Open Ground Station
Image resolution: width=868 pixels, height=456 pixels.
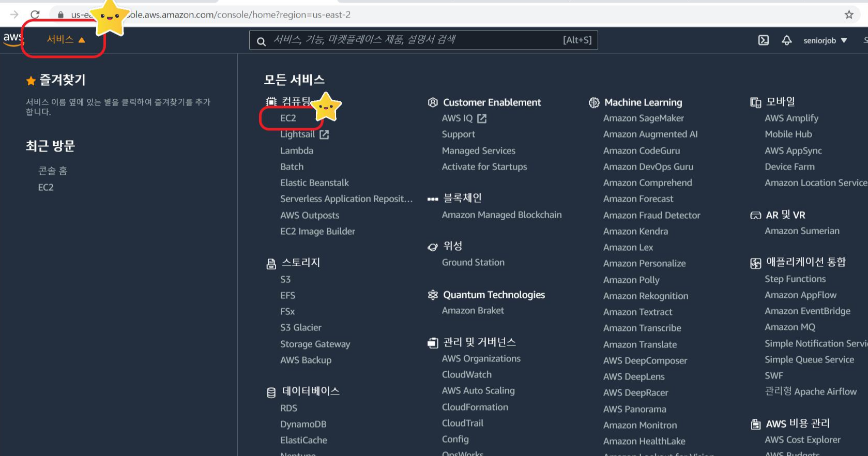coord(473,262)
